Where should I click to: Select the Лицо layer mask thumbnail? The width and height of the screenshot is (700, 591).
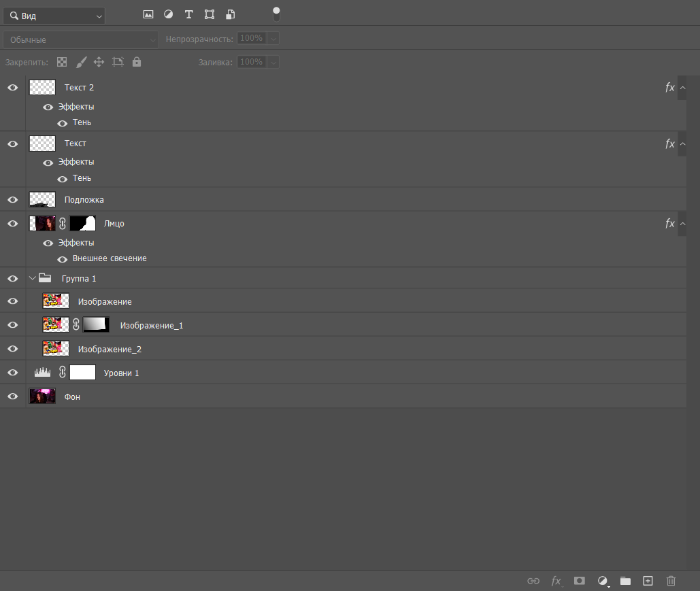(x=82, y=223)
